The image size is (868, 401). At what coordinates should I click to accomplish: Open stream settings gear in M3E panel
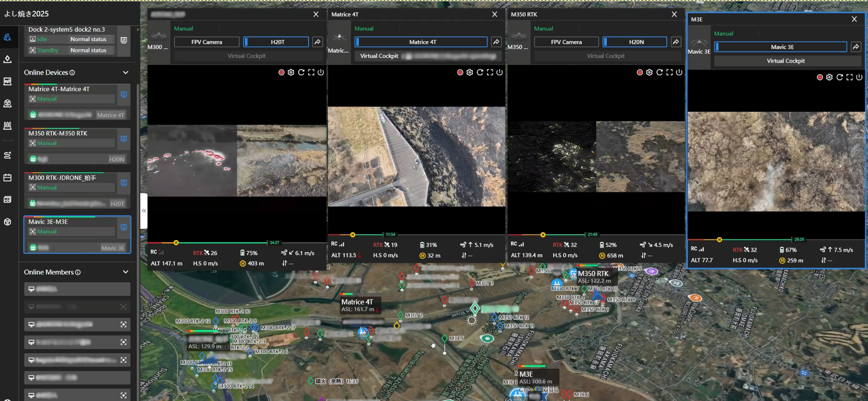pos(830,77)
